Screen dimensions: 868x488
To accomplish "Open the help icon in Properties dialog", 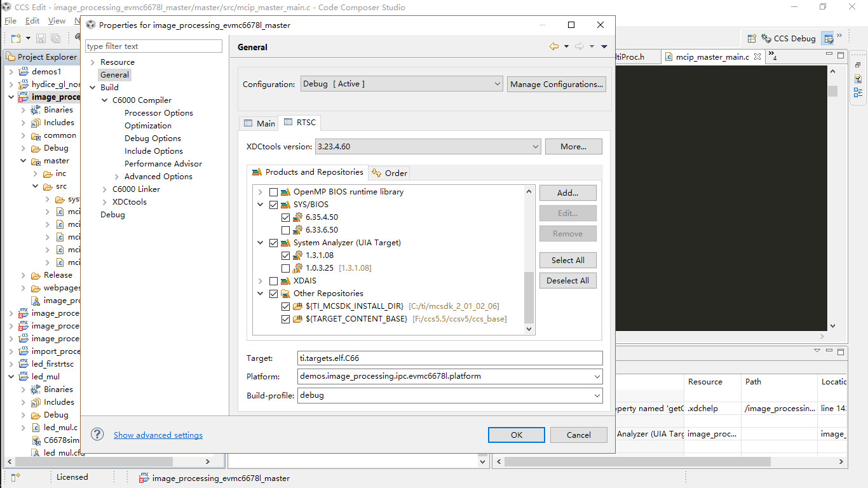I will click(x=97, y=434).
